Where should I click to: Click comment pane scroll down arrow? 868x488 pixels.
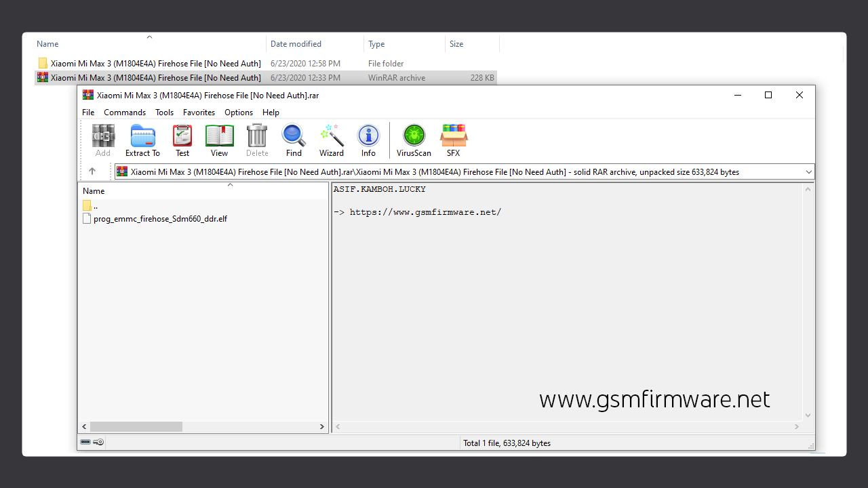(x=808, y=415)
